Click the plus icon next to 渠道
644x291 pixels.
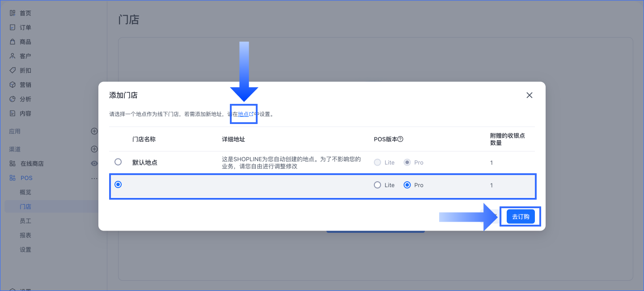click(x=94, y=149)
